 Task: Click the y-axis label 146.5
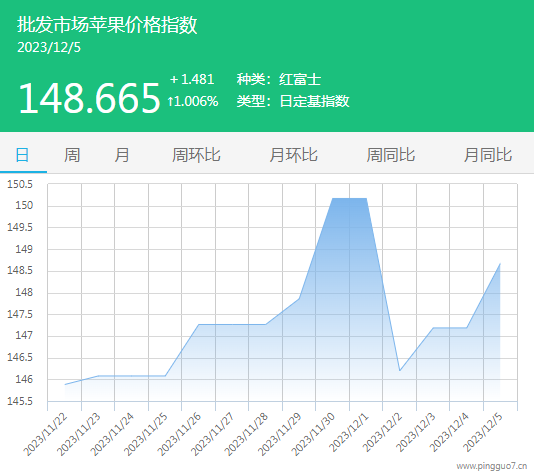20,357
